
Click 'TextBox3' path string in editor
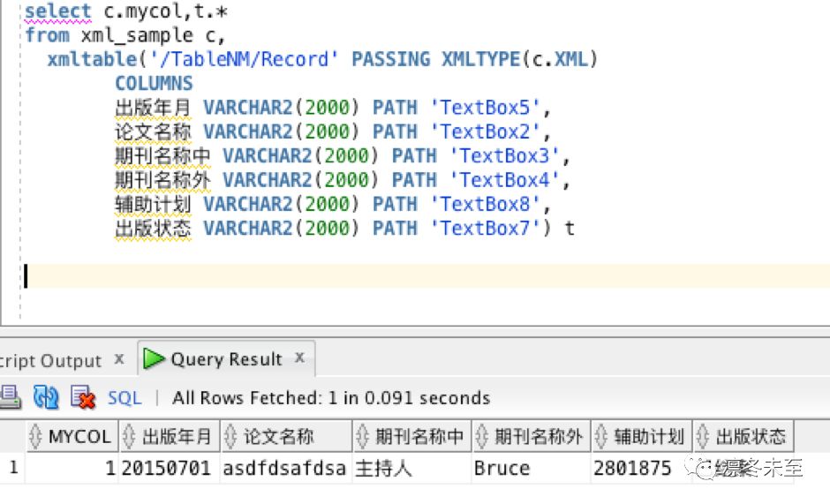[503, 155]
